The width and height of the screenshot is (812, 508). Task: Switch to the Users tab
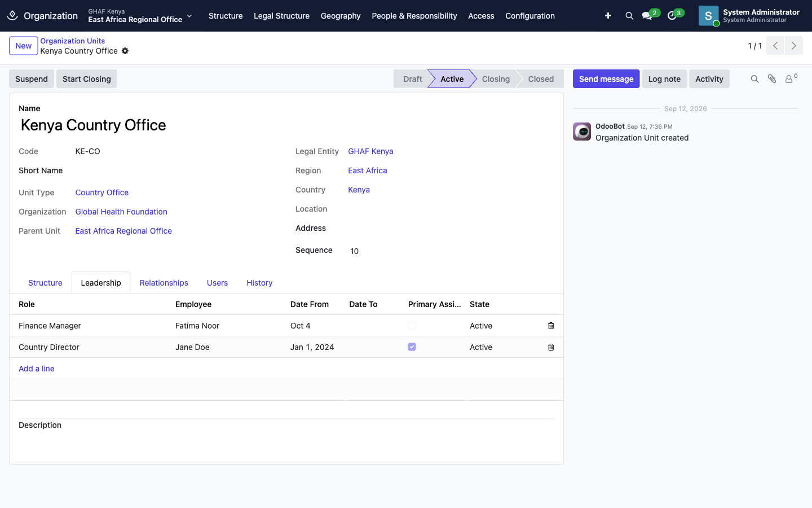[217, 283]
